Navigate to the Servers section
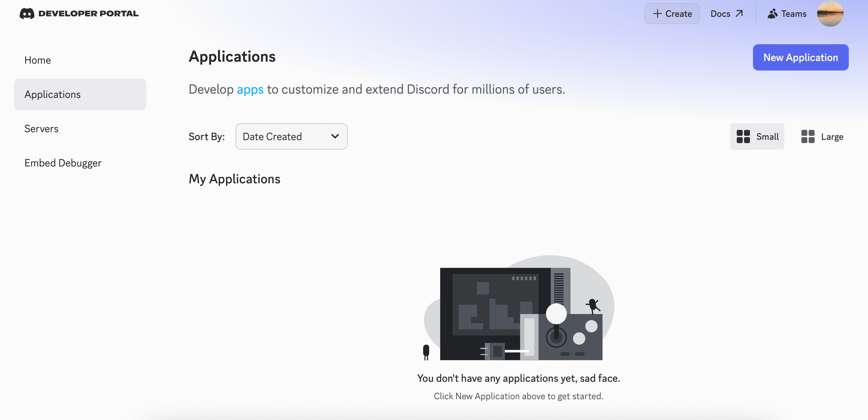Viewport: 868px width, 420px height. [x=41, y=128]
